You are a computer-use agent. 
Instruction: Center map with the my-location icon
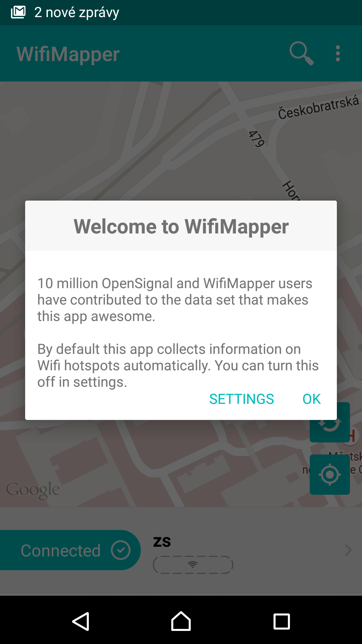click(x=330, y=475)
